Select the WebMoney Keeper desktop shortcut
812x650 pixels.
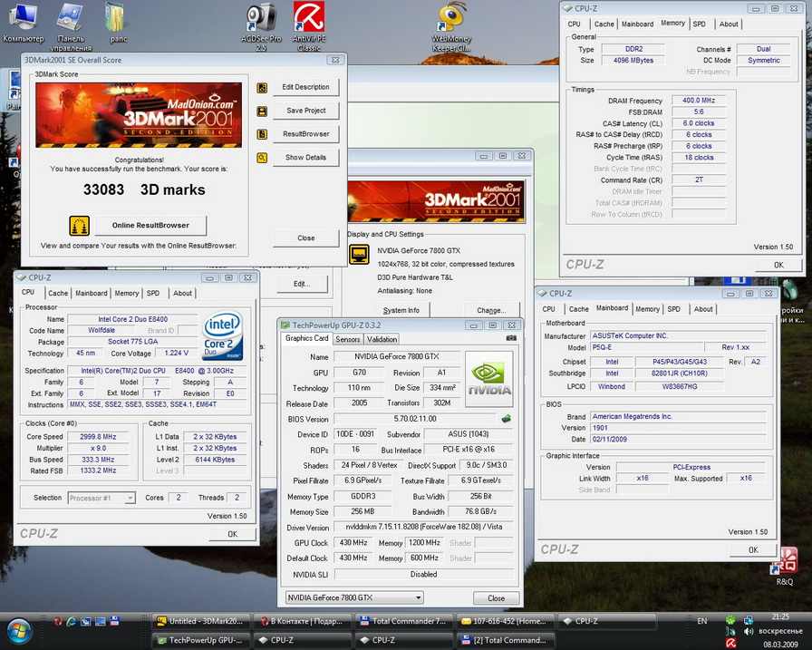451,27
